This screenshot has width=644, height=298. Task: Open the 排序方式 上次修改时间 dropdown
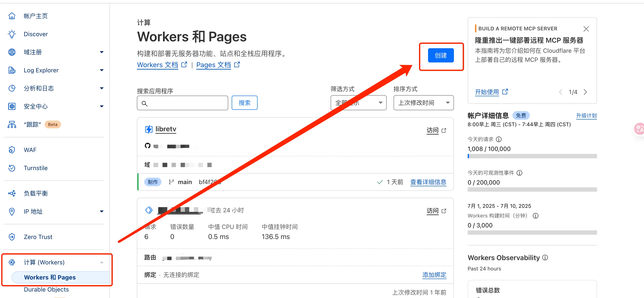click(423, 103)
